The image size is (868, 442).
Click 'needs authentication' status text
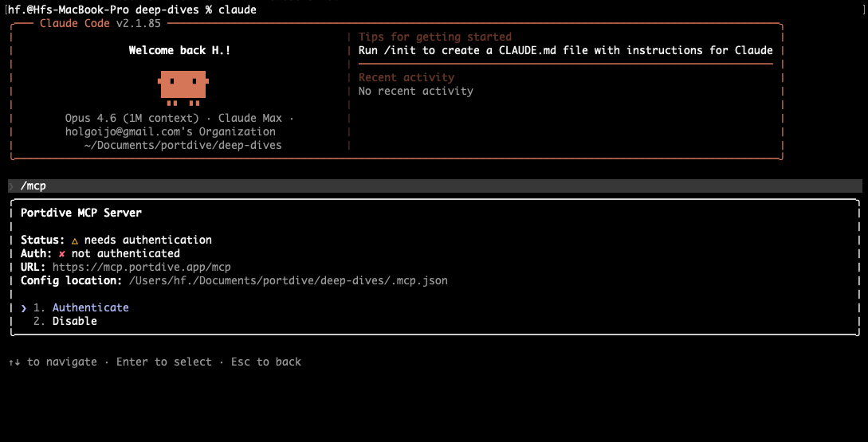click(147, 240)
